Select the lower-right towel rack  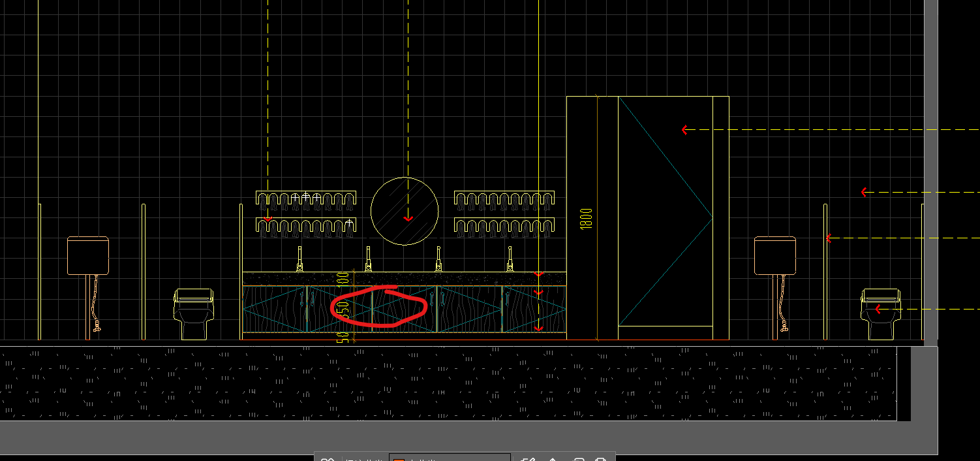coord(504,227)
